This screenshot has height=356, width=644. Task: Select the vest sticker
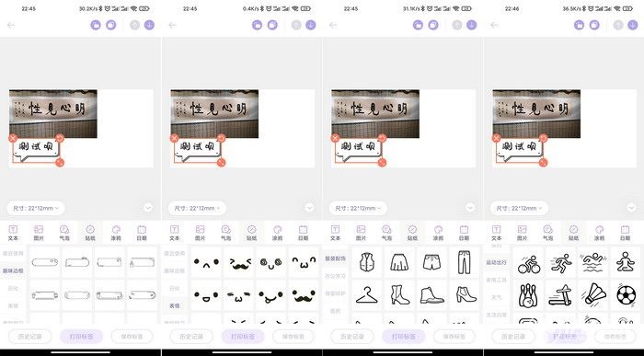pyautogui.click(x=367, y=262)
